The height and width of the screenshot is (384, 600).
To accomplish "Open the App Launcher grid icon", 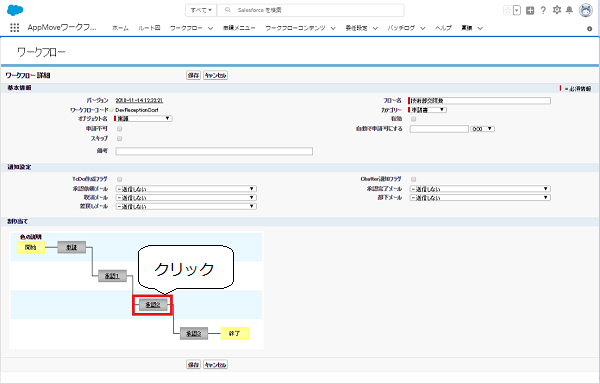I will (x=15, y=28).
